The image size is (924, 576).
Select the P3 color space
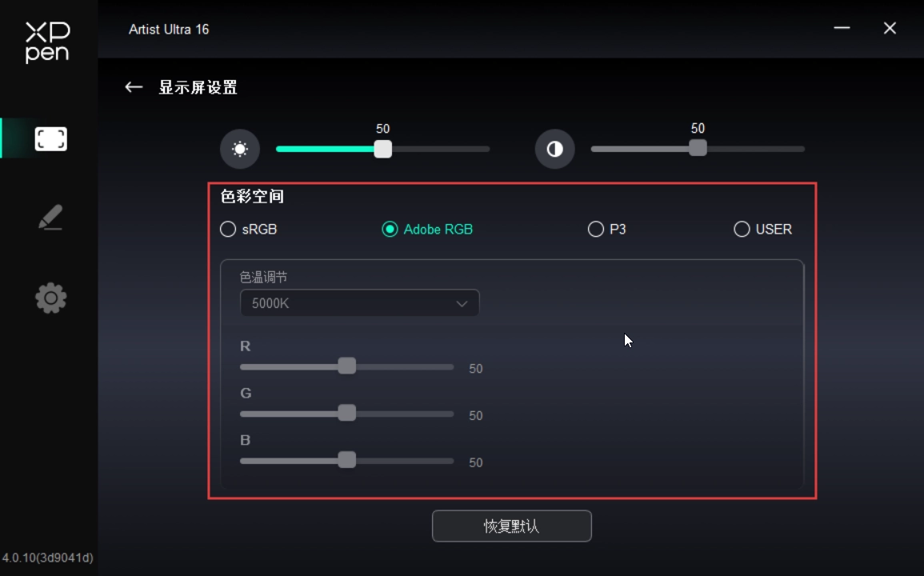[607, 229]
